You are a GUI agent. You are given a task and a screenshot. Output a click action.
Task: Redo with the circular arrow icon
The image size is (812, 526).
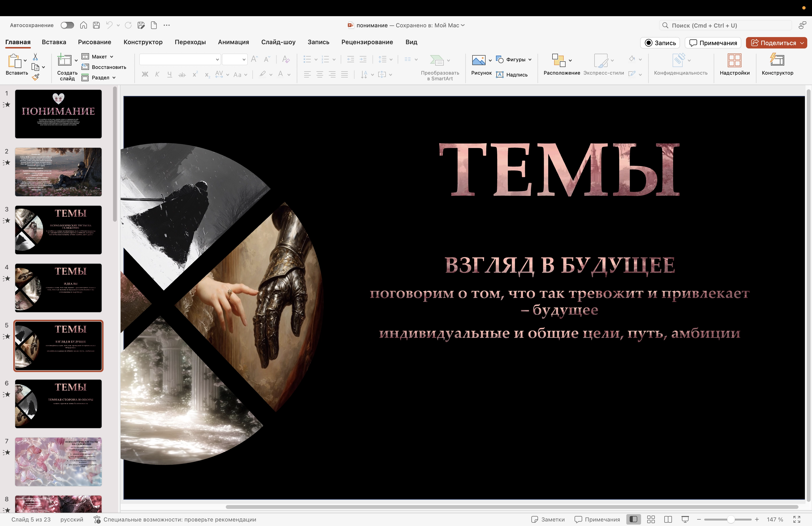pos(128,25)
